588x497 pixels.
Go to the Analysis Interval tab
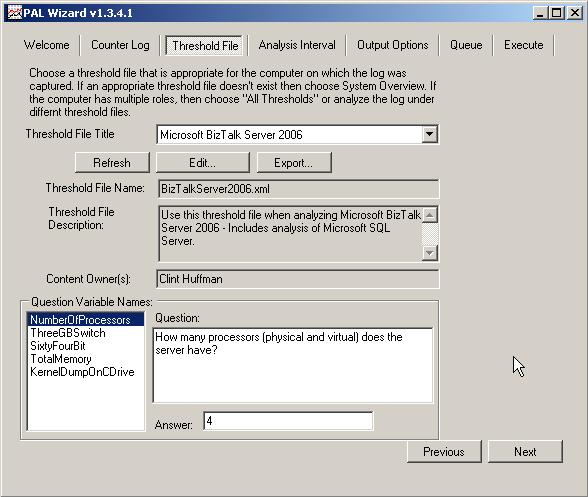pyautogui.click(x=297, y=45)
